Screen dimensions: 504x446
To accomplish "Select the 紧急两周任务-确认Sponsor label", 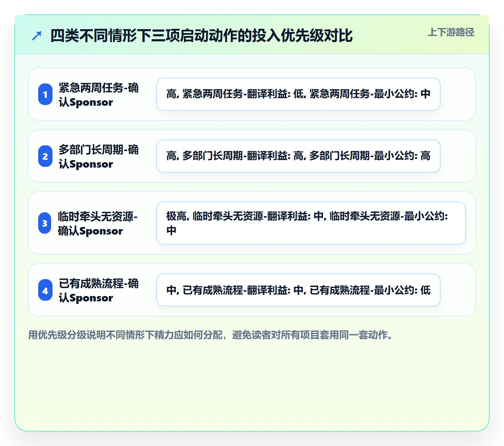I will [99, 95].
